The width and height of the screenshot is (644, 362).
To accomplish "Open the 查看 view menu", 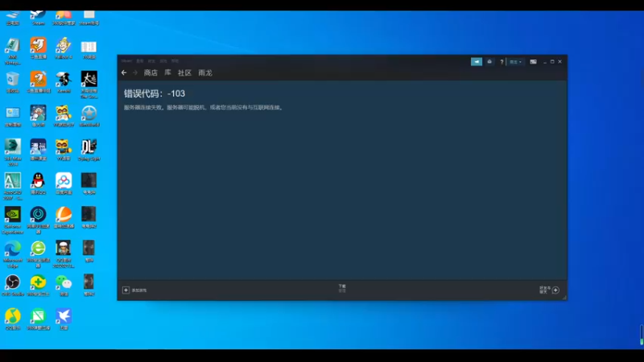I will point(140,61).
